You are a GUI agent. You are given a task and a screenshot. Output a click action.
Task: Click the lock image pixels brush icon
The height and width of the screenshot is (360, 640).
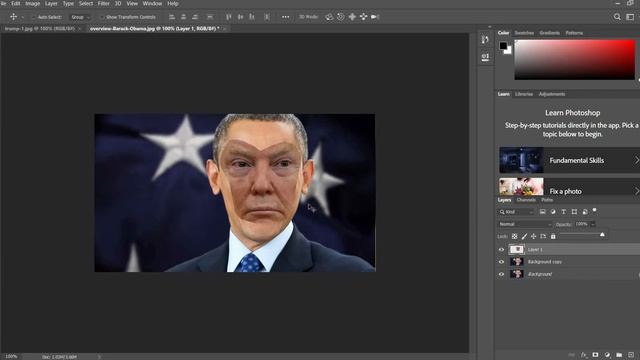point(524,236)
